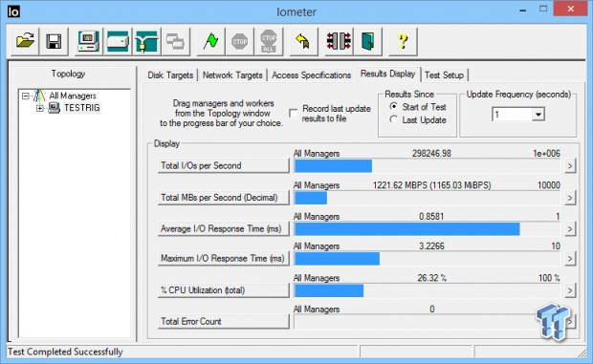Click the 10000 scale maximum label
593x364 pixels.
[x=548, y=185]
